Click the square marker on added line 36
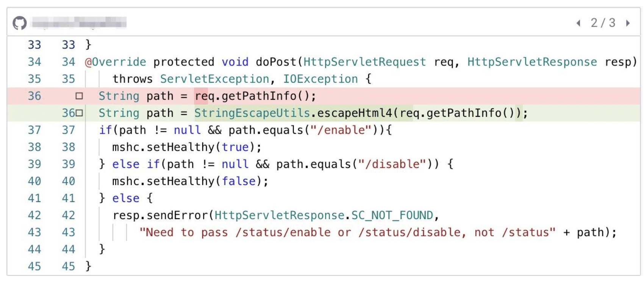The height and width of the screenshot is (282, 644). (79, 113)
